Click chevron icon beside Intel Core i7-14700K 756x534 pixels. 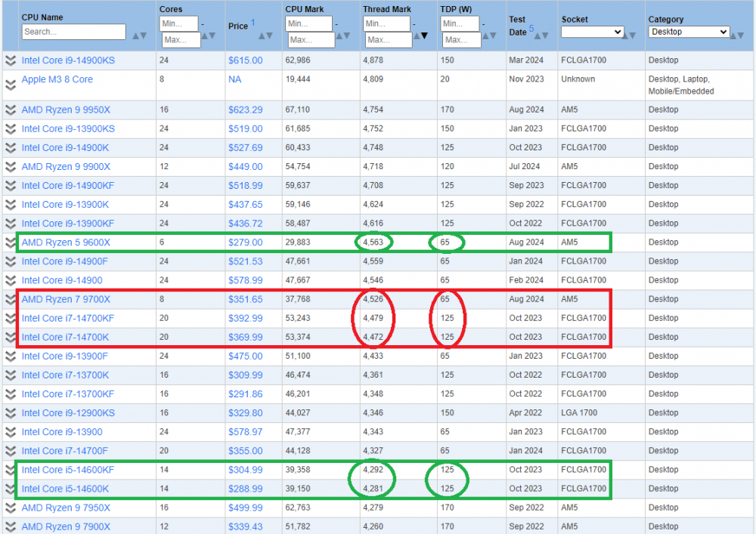click(x=11, y=337)
